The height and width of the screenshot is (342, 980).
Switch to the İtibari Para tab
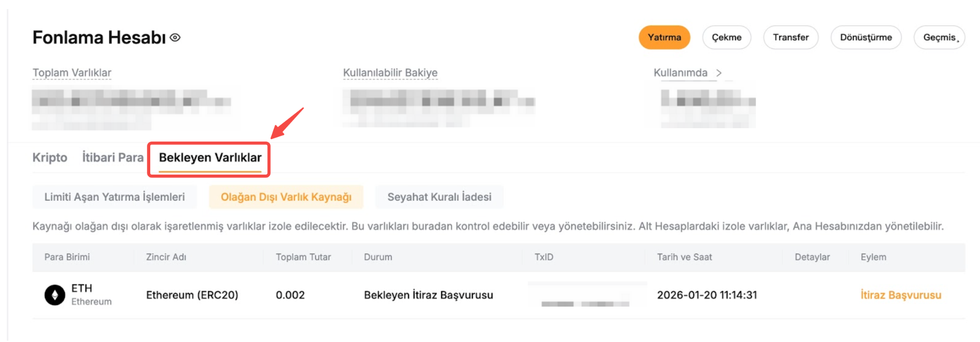tap(113, 157)
